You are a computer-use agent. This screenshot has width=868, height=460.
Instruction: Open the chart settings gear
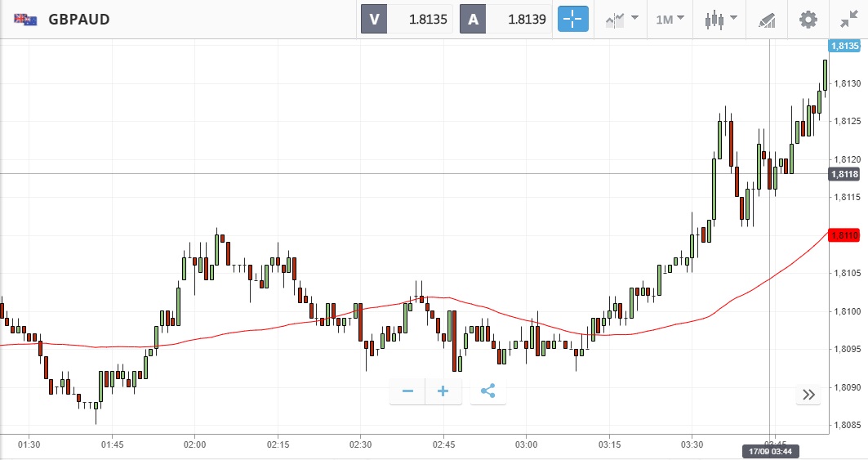(x=808, y=19)
